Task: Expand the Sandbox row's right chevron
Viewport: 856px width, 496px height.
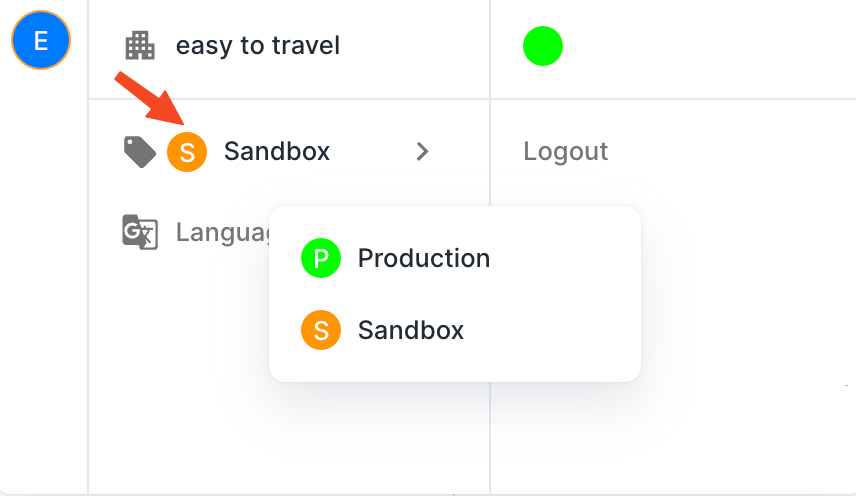Action: coord(423,152)
